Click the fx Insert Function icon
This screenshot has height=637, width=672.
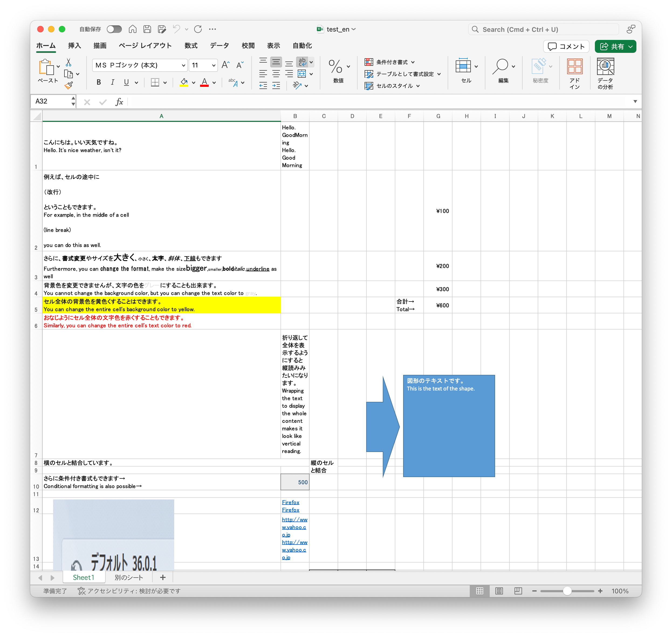[119, 101]
